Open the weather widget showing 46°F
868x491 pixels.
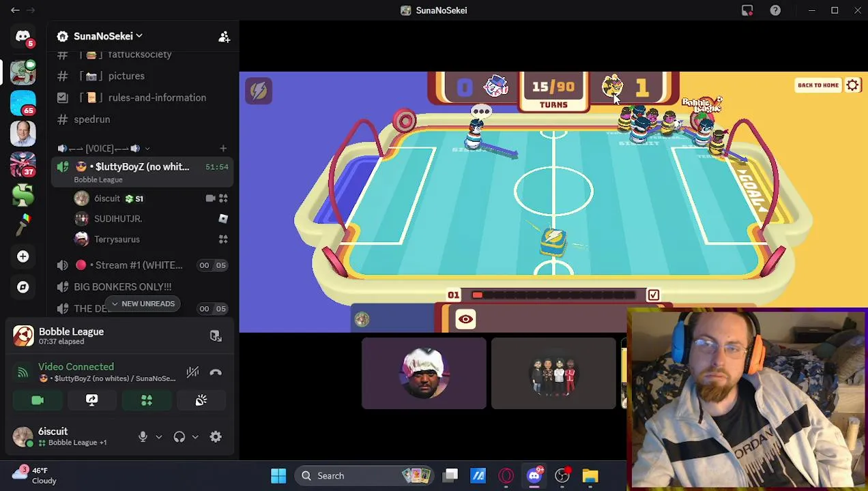[x=35, y=475]
